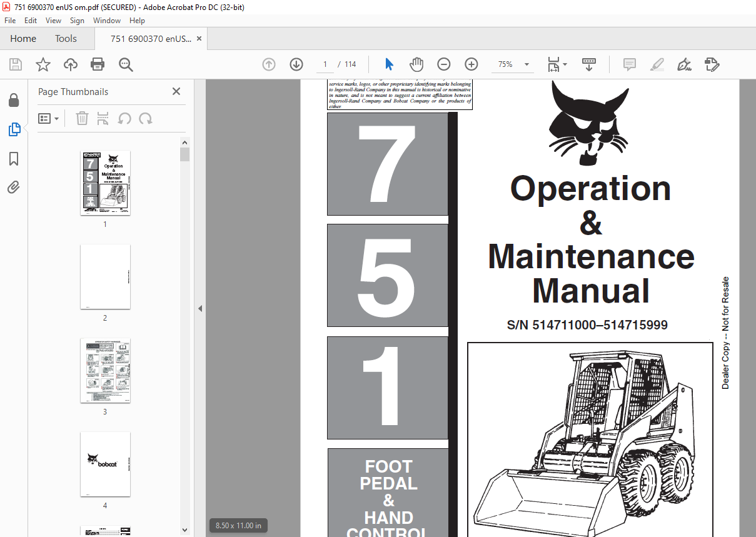The width and height of the screenshot is (756, 537).
Task: Select page 4 Bobcat logo thumbnail
Action: [x=105, y=464]
